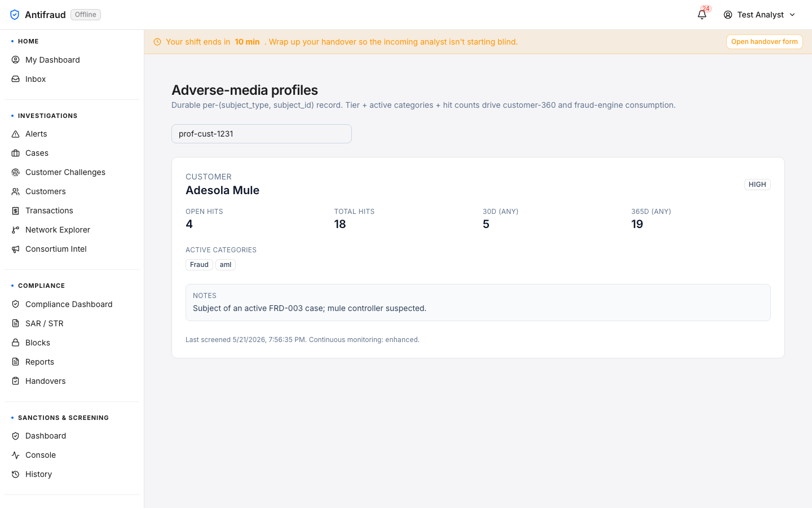Image resolution: width=812 pixels, height=508 pixels.
Task: Click the Consortium Intel megaphone icon
Action: point(16,249)
